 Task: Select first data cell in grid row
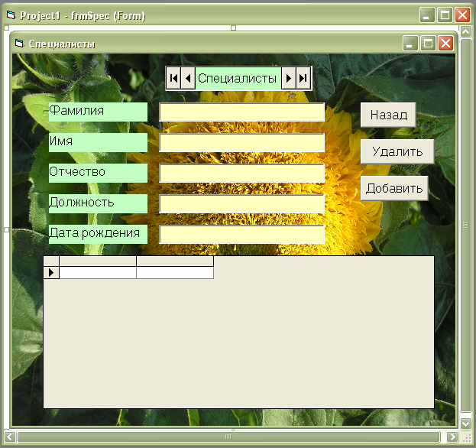(x=98, y=272)
